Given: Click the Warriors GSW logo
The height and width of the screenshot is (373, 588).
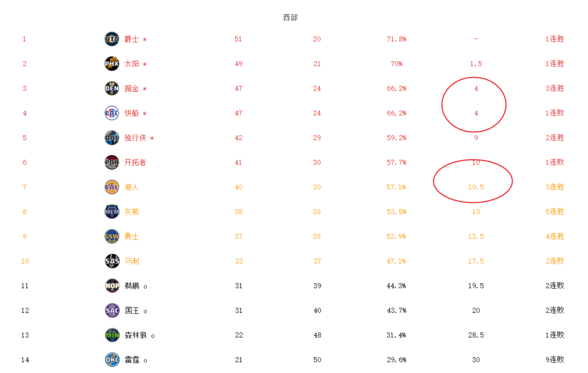Looking at the screenshot, I should coord(112,237).
